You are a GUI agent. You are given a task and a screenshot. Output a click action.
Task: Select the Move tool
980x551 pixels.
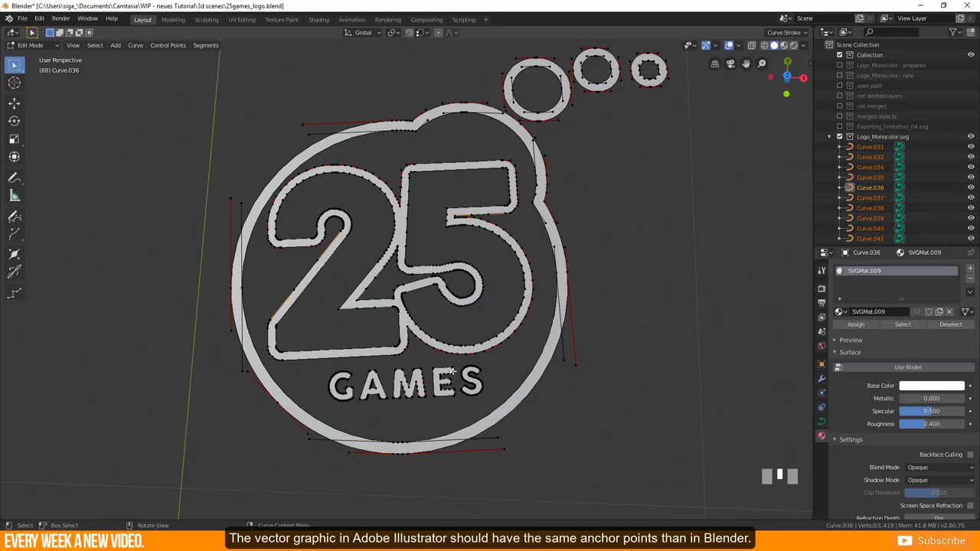coord(14,103)
